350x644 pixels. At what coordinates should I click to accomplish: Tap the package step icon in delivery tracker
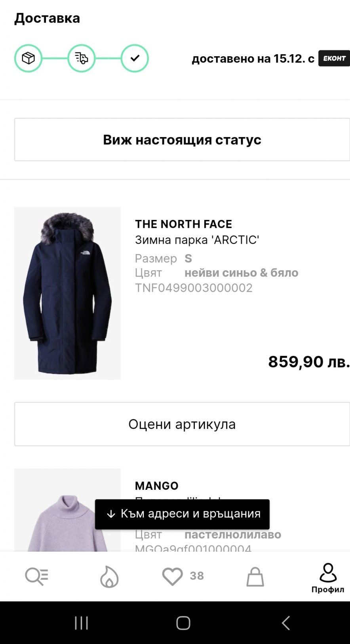pos(28,58)
